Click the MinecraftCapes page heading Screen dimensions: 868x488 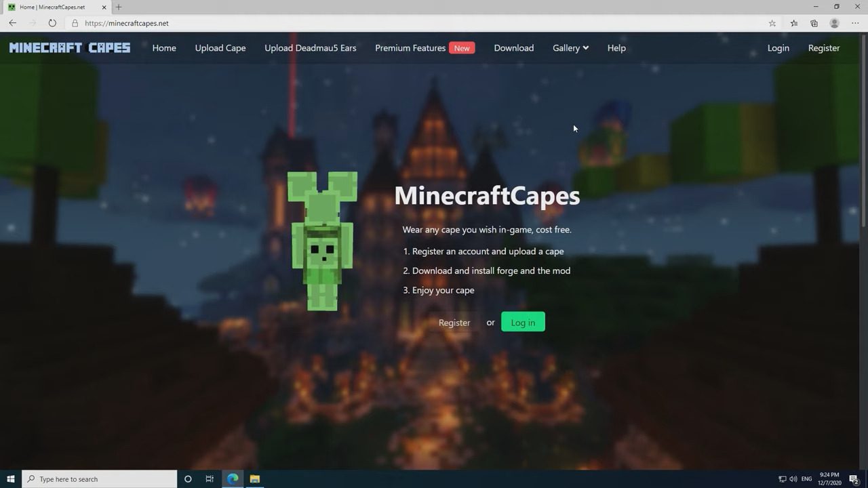(x=487, y=196)
